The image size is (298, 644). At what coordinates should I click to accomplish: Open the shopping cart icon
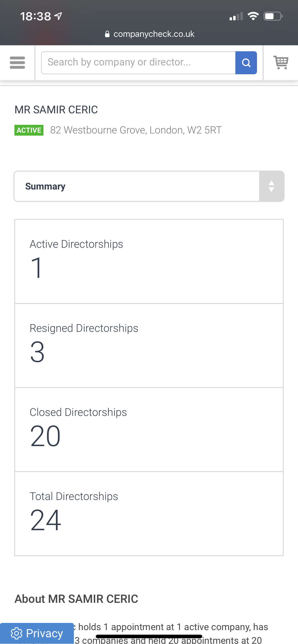(x=281, y=63)
